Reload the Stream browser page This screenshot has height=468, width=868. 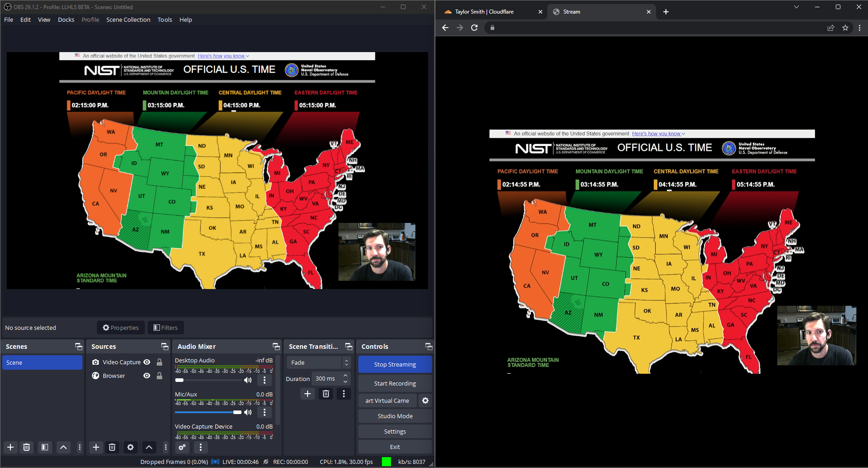pyautogui.click(x=474, y=28)
